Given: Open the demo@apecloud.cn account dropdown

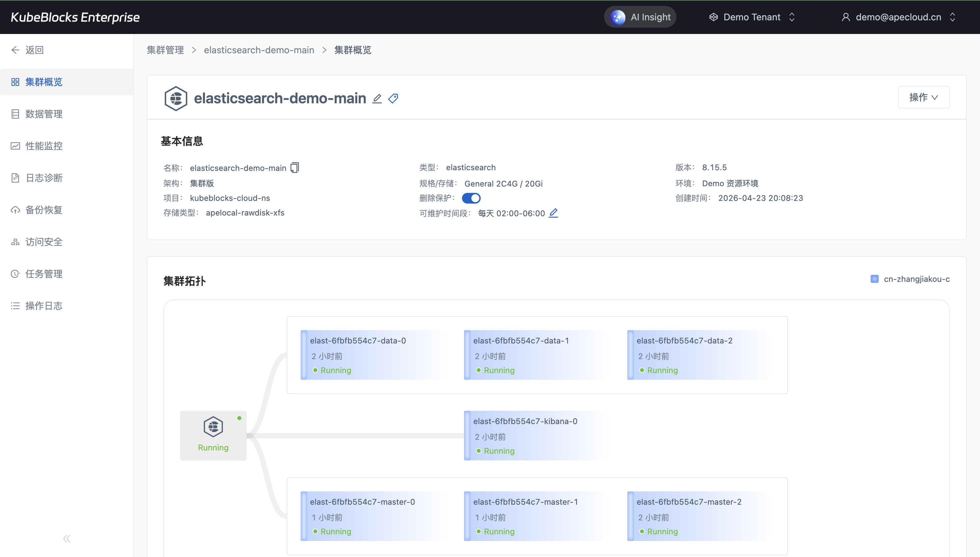Looking at the screenshot, I should coord(898,17).
